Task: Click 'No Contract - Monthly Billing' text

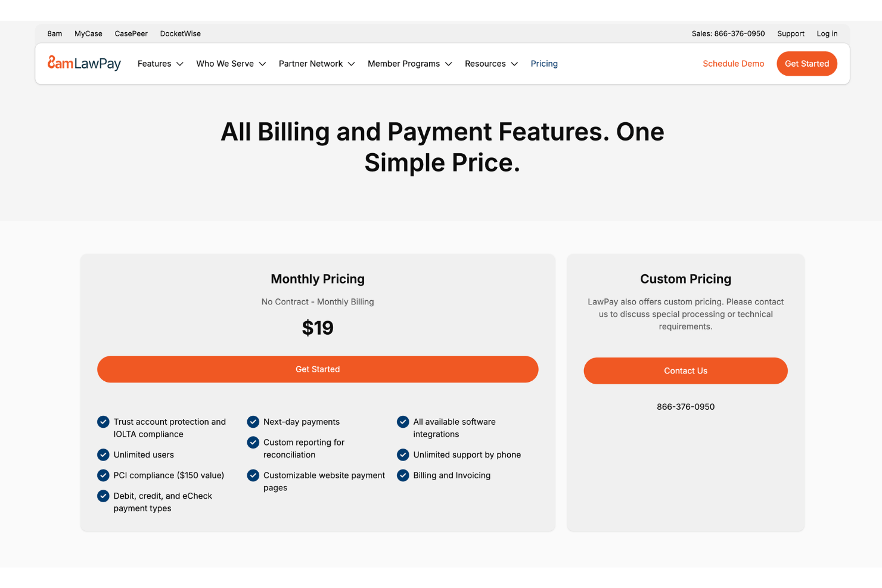Action: coord(318,302)
